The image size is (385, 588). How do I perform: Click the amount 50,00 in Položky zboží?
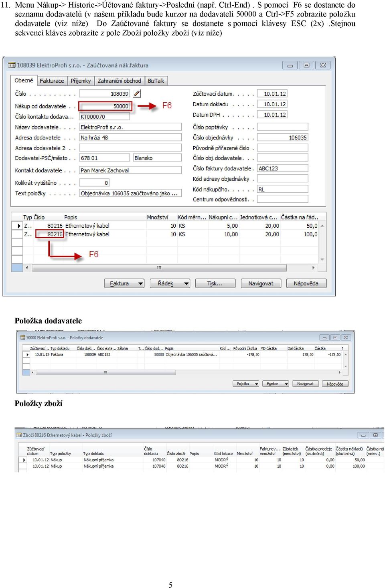coord(359,460)
